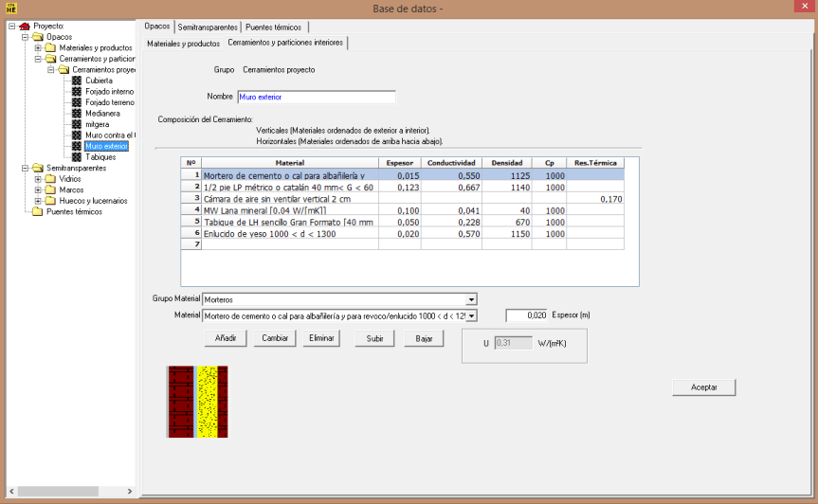
Task: Select the mitgera wall icon
Action: click(x=77, y=124)
